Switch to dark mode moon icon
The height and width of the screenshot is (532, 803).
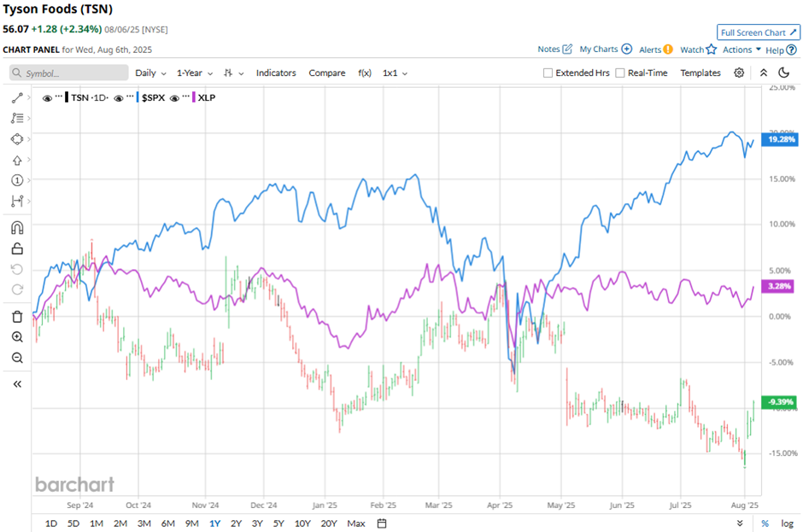point(783,73)
